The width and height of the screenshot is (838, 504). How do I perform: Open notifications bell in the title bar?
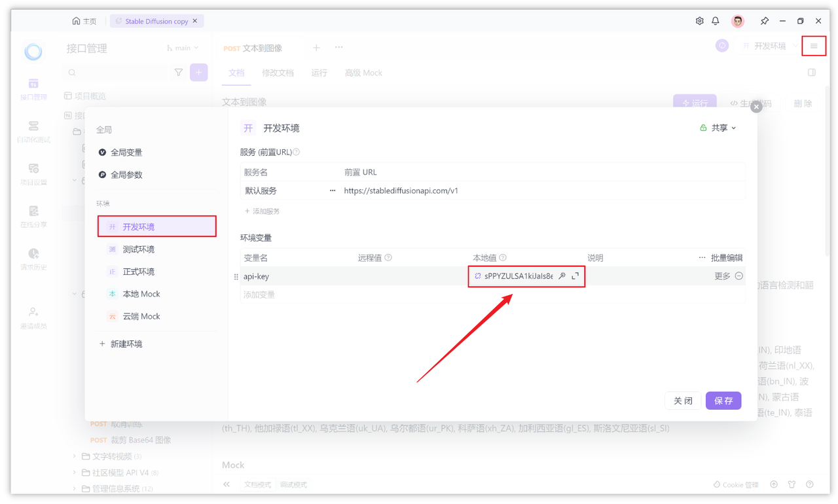(x=716, y=21)
